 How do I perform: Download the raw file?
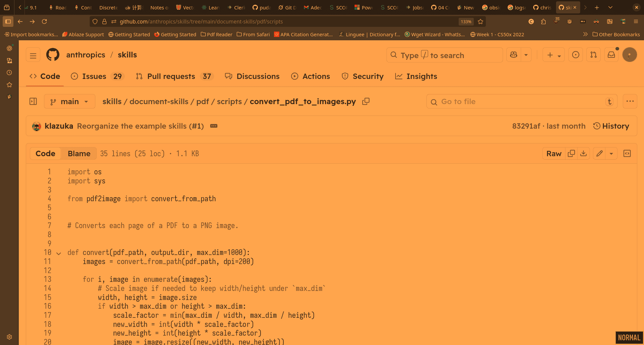click(x=584, y=154)
